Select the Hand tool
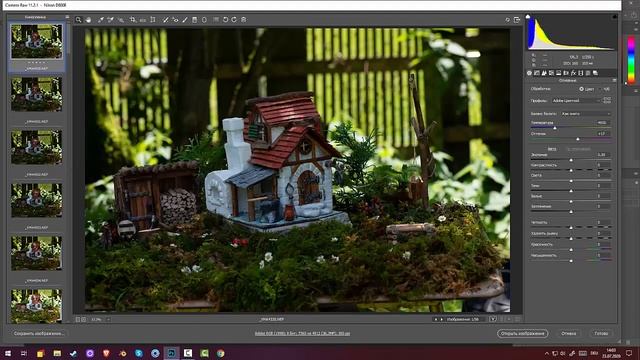The width and height of the screenshot is (640, 360). click(88, 20)
